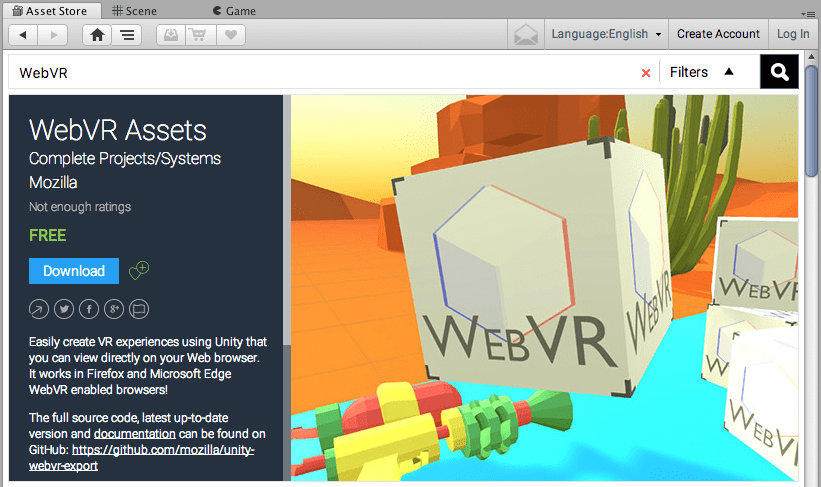Open the WebVR cube preview image

pyautogui.click(x=545, y=287)
